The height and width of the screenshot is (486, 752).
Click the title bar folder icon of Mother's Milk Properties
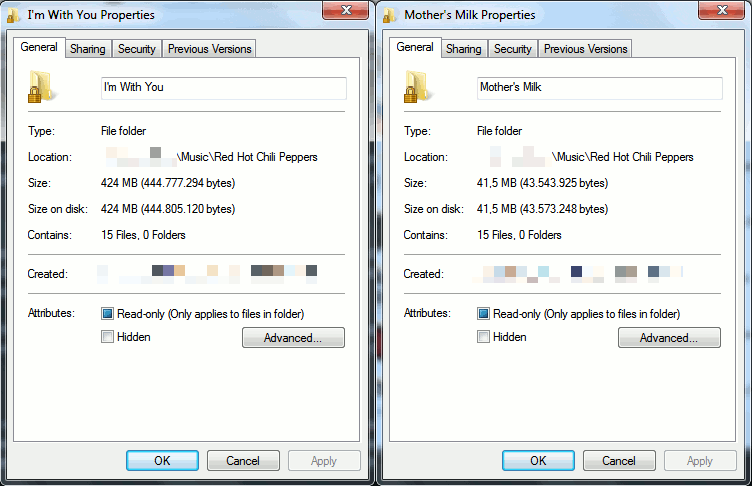point(389,15)
